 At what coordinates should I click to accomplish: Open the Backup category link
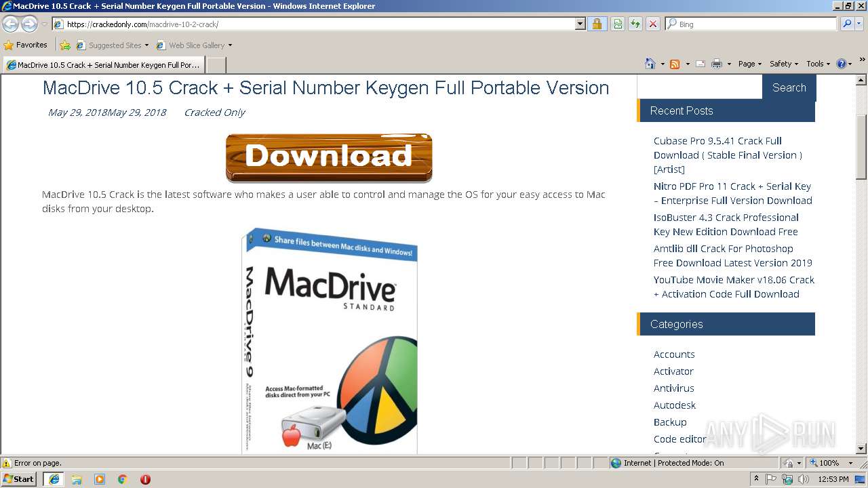point(670,422)
